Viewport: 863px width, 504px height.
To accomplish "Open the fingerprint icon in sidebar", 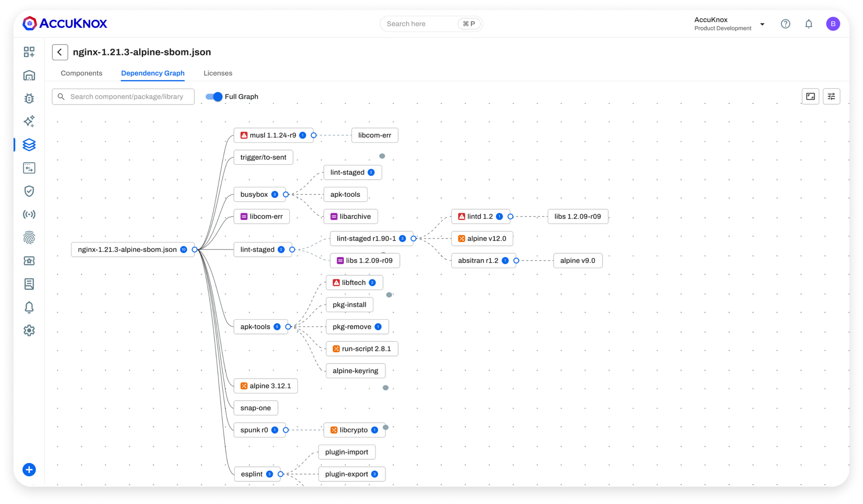I will click(29, 238).
